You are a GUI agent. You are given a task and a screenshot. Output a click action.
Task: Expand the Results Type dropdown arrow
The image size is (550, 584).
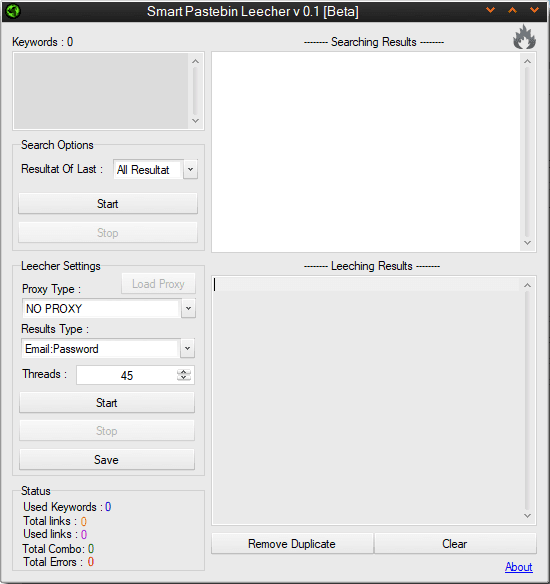187,348
